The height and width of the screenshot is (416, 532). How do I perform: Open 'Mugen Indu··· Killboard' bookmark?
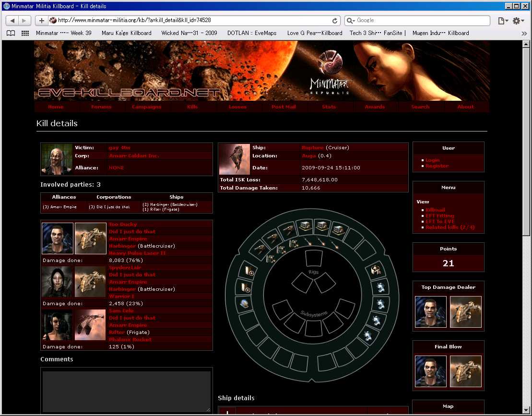(x=441, y=33)
